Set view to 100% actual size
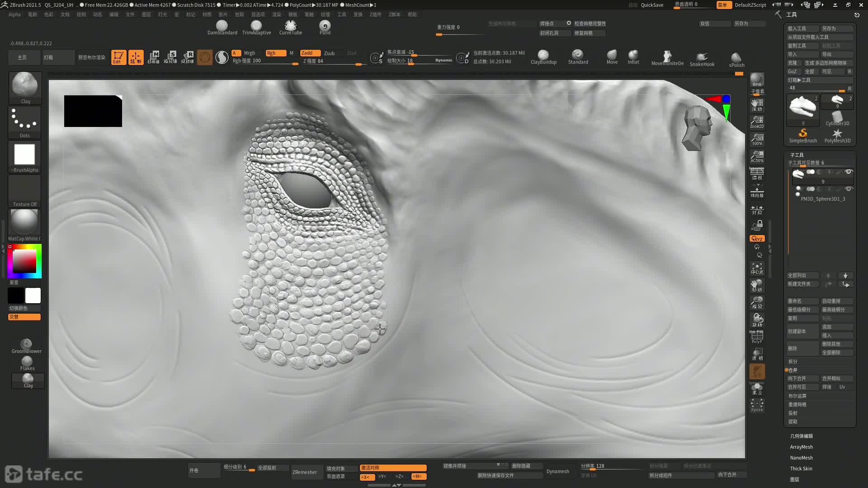The image size is (868, 488). tap(757, 139)
